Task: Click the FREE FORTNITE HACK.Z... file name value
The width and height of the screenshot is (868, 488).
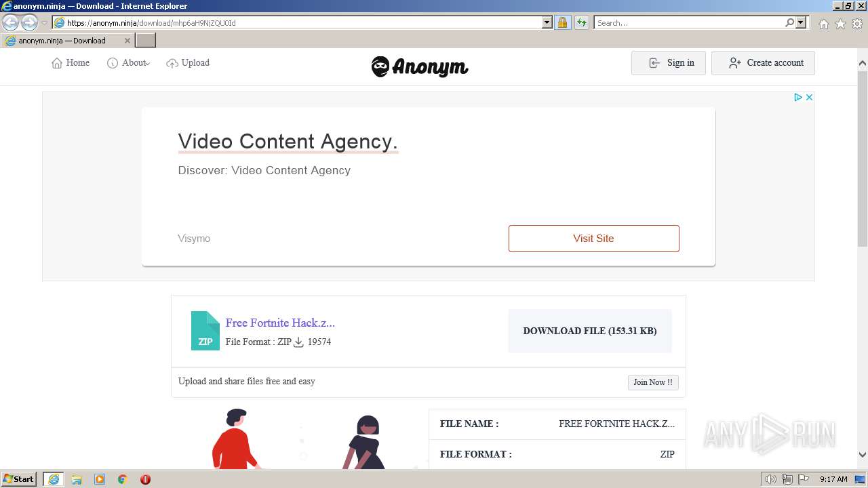Action: click(617, 424)
